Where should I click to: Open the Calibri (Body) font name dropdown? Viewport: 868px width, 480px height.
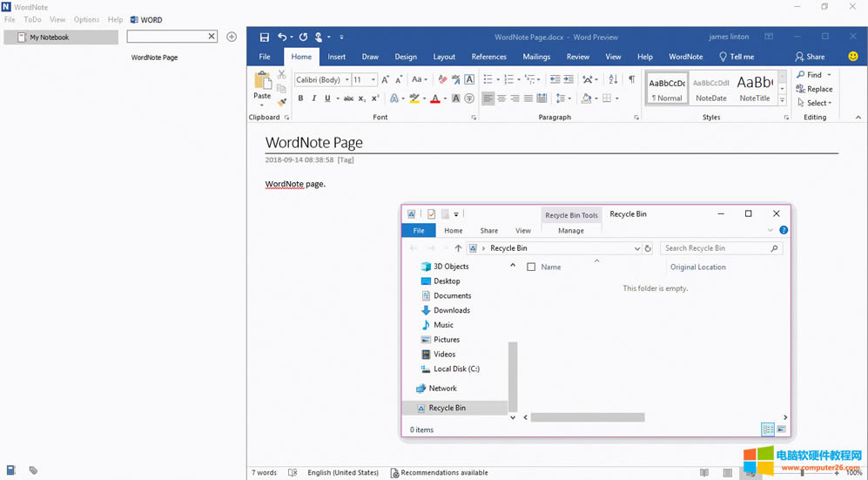pos(347,80)
